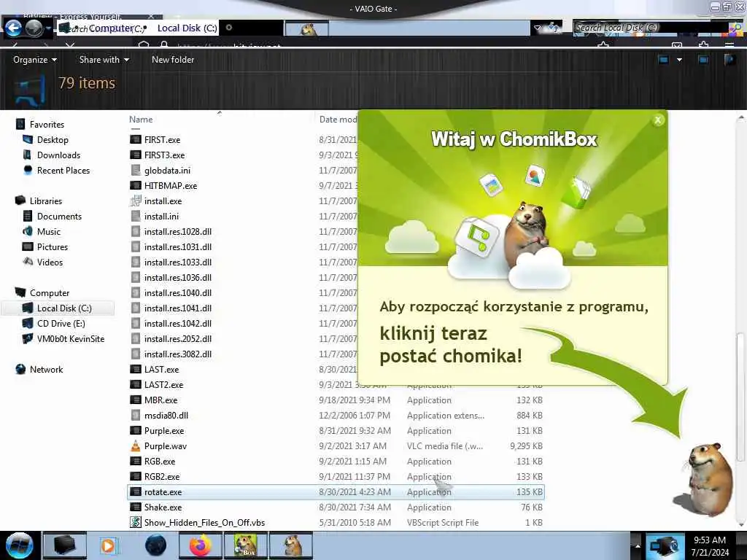747x560 pixels.
Task: Select Favorites in the navigation pane
Action: (47, 124)
